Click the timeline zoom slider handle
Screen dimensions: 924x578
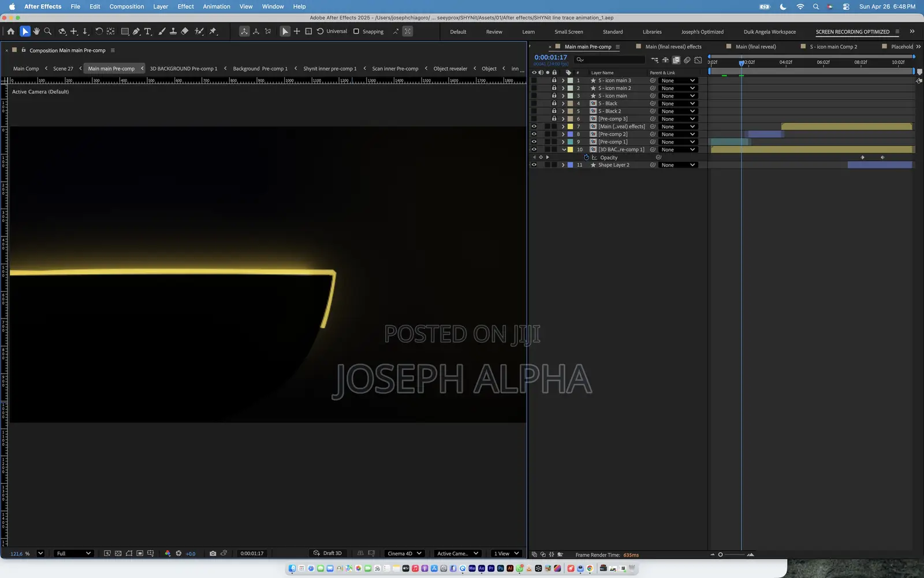(720, 554)
